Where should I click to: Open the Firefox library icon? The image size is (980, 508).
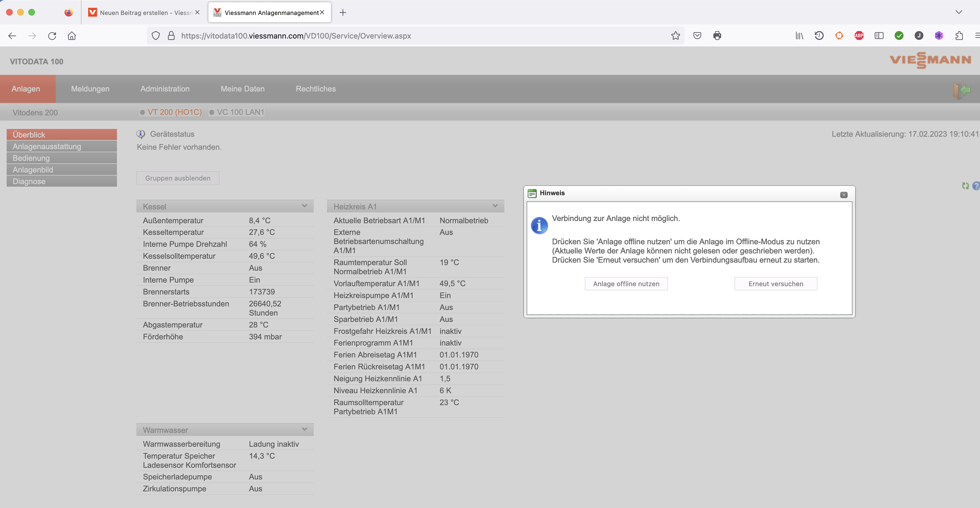pos(799,36)
